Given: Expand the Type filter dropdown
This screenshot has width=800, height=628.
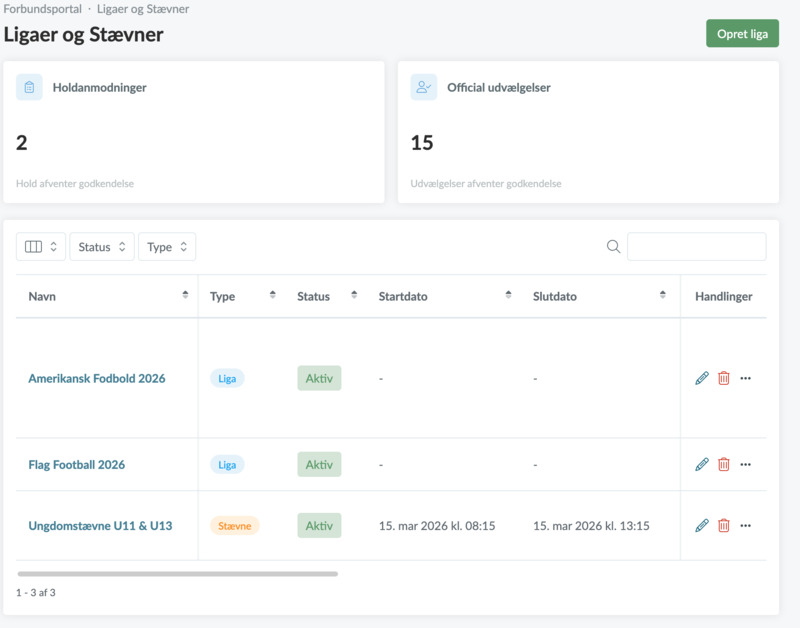Looking at the screenshot, I should pos(167,247).
